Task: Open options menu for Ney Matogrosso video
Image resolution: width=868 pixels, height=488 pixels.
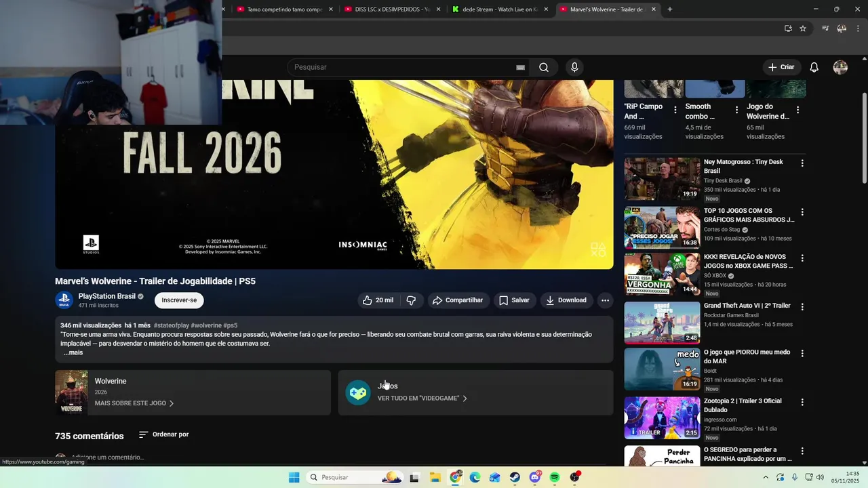Action: click(x=802, y=163)
